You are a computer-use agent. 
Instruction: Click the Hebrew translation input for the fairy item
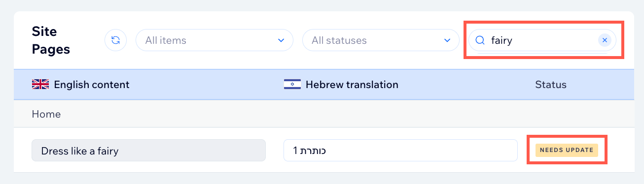pos(400,151)
